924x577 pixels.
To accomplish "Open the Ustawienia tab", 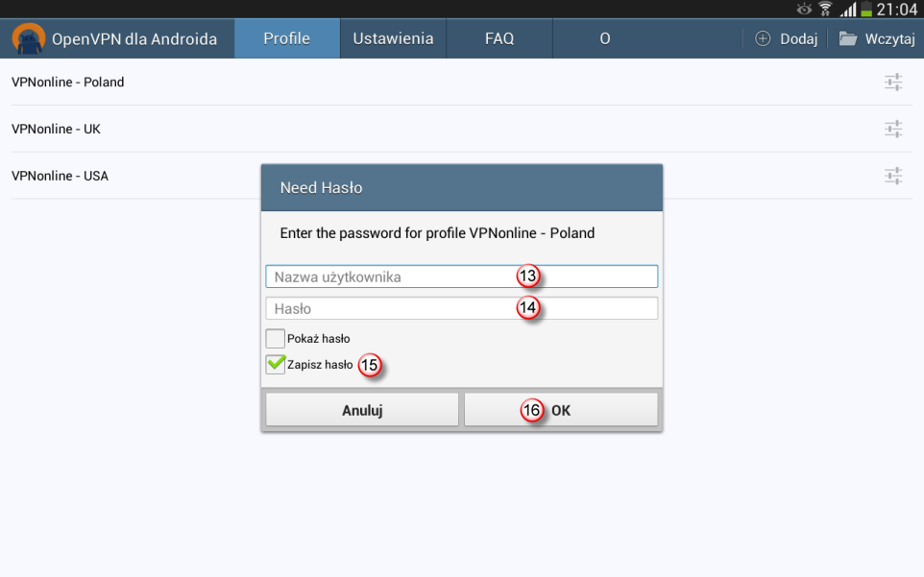I will point(393,38).
